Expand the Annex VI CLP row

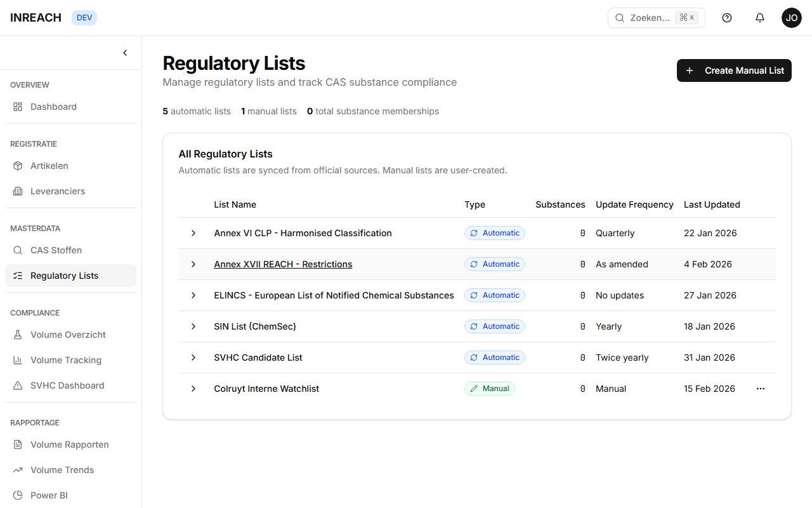[193, 233]
